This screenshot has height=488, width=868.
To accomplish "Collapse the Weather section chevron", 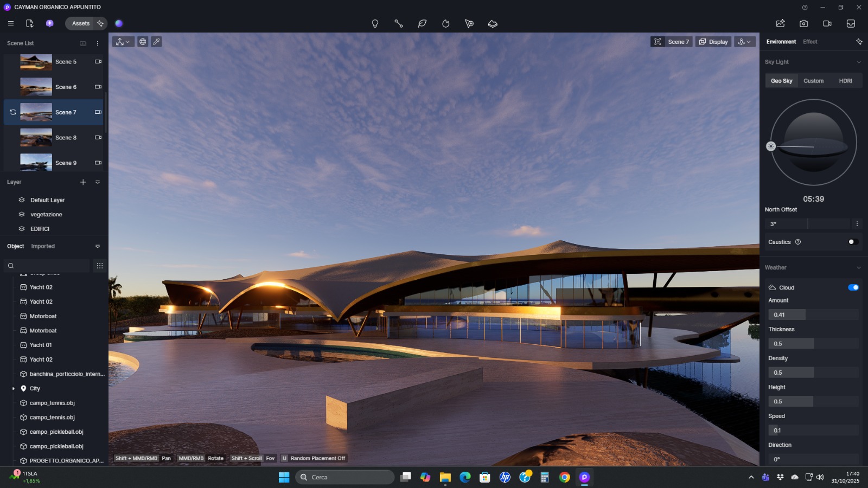I will tap(858, 268).
